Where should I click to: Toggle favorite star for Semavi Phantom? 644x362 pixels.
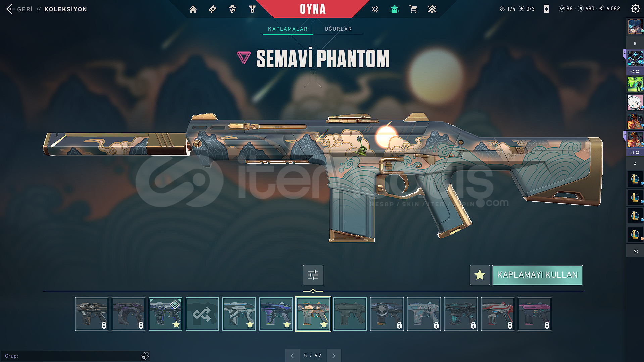(x=480, y=275)
